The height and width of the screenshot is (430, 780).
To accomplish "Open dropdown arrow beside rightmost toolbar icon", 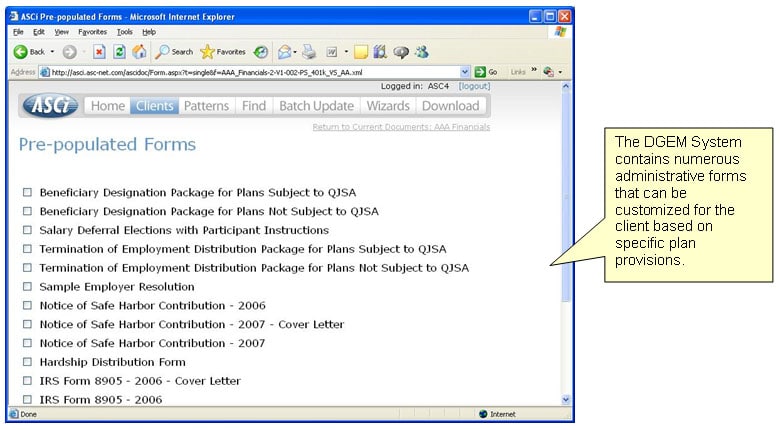I will click(x=560, y=72).
